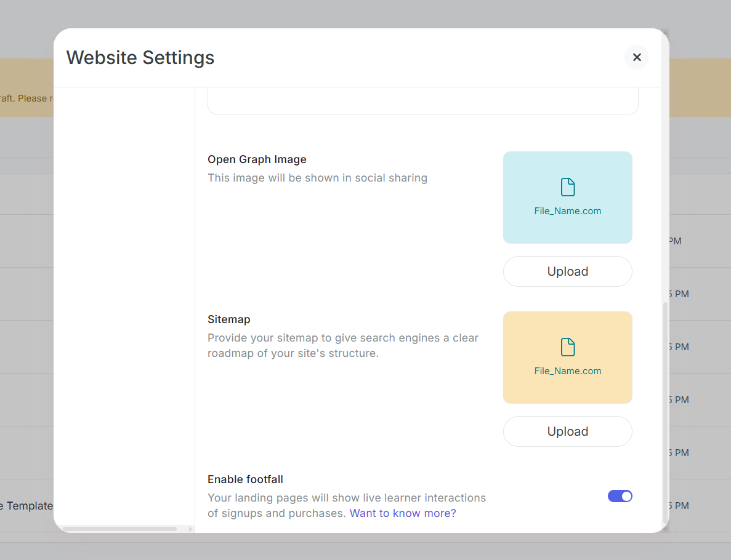
Task: Click the "Sitemap" section heading
Action: pyautogui.click(x=229, y=319)
